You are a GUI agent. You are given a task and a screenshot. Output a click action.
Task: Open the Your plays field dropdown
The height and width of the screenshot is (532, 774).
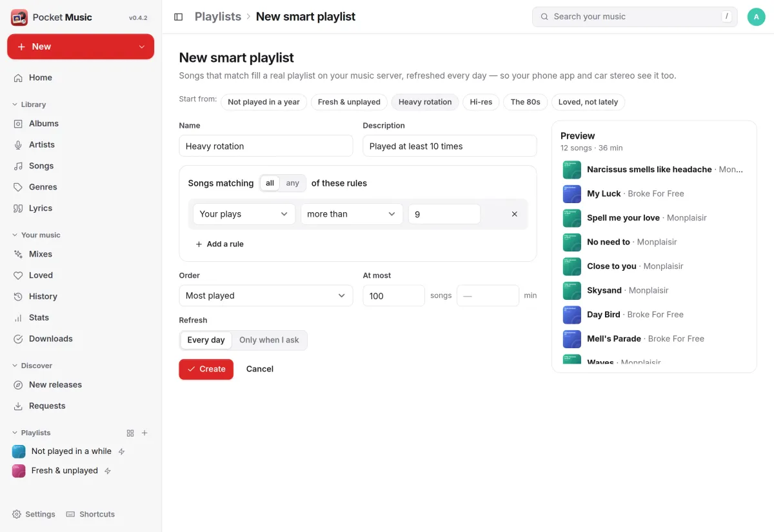pos(244,214)
